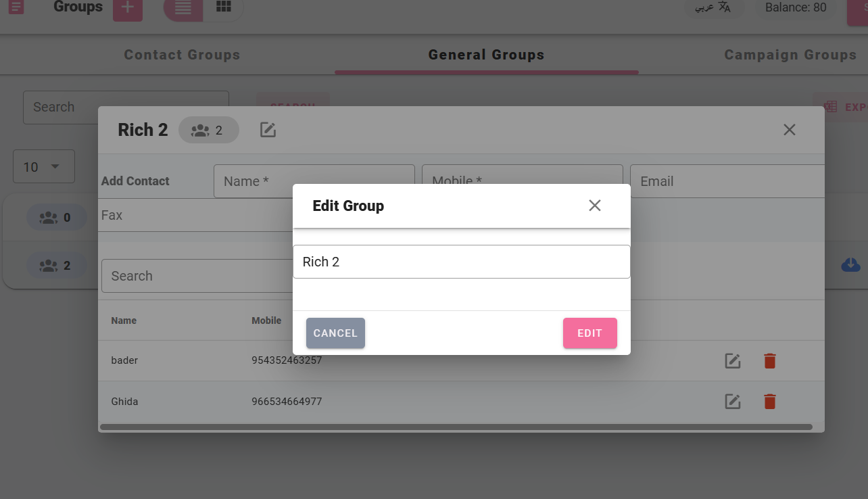
Task: Click the group name field containing Rich 2
Action: 462,262
